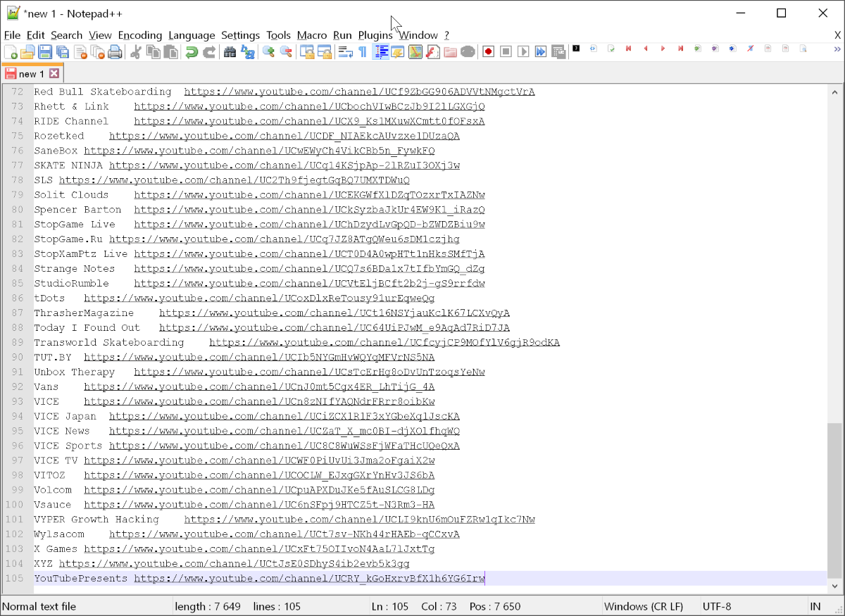Open Find dialog with binoculars icon
Viewport: 845px width, 616px height.
(x=230, y=51)
